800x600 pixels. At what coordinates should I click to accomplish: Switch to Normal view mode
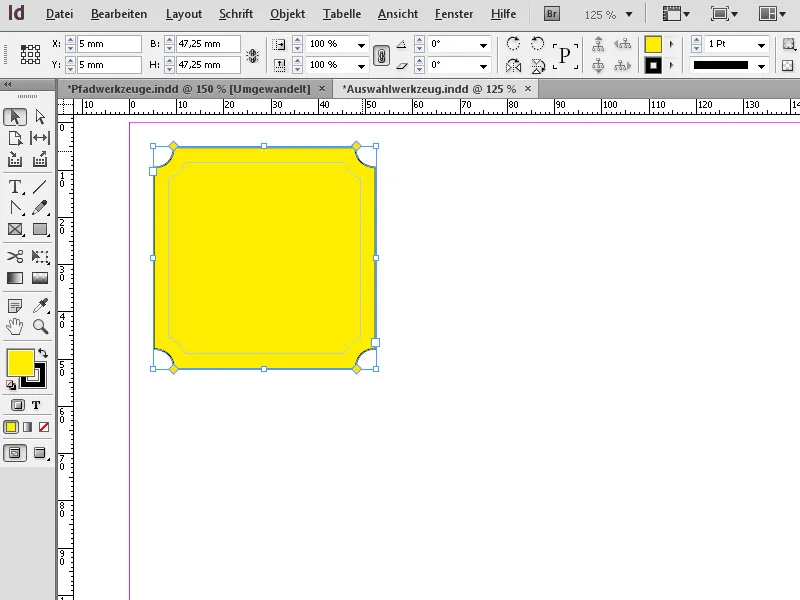[x=15, y=453]
